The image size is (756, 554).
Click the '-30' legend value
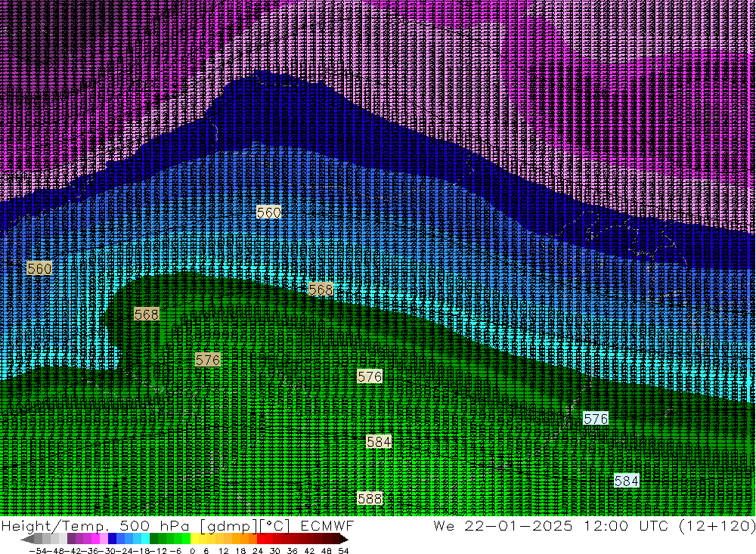[x=107, y=551]
